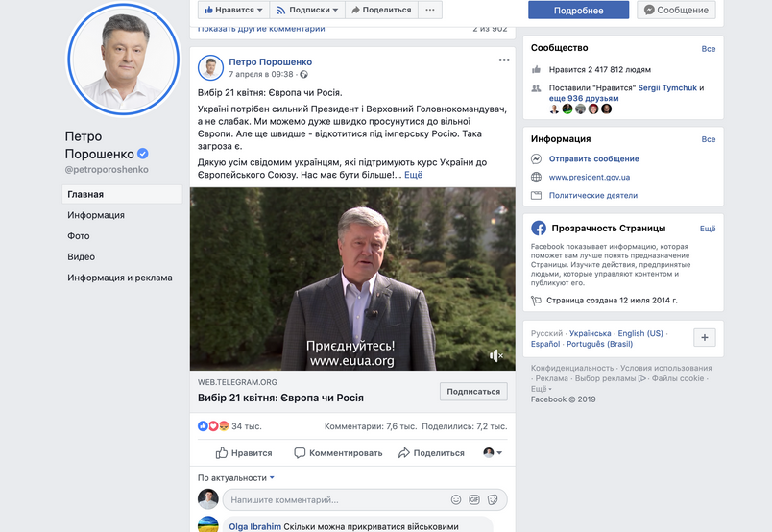Viewport: 772px width, 532px height.
Task: Share the post via the Поделиться arrow
Action: point(431,453)
